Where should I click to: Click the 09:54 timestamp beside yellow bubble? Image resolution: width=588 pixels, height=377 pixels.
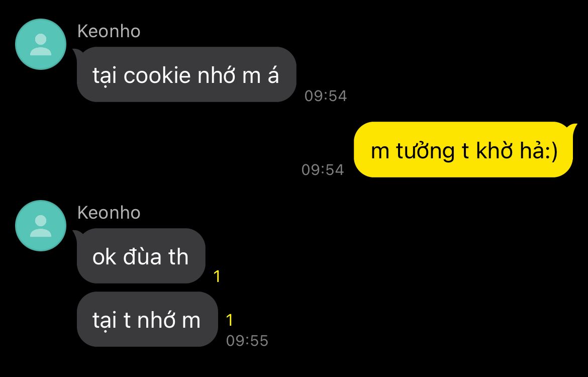323,170
